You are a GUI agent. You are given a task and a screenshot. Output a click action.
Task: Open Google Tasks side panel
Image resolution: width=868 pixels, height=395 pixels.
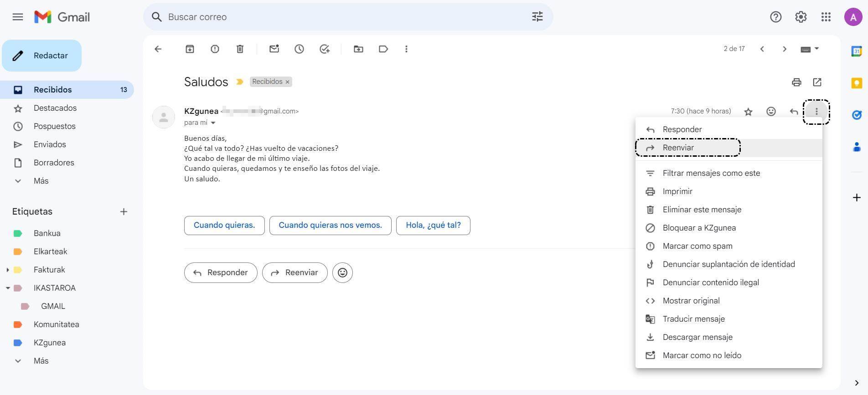857,115
